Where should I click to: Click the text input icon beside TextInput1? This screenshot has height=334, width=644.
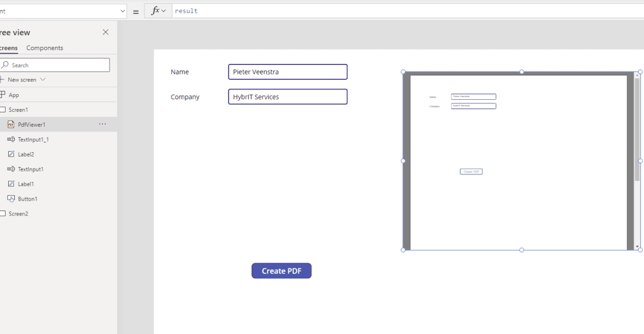tap(11, 169)
